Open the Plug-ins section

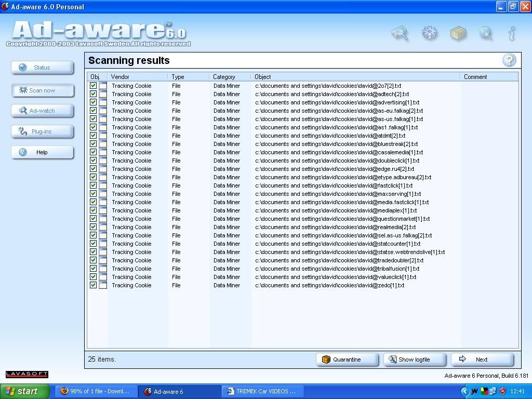(x=43, y=131)
